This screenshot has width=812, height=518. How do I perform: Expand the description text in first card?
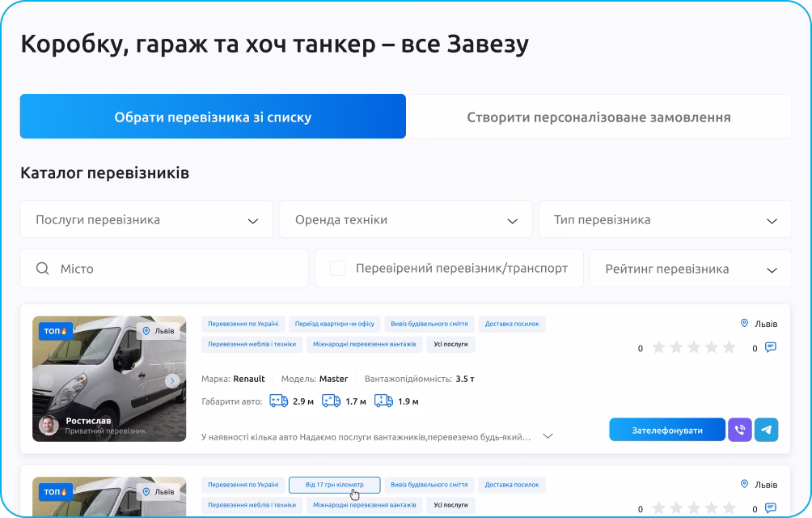[x=548, y=436]
